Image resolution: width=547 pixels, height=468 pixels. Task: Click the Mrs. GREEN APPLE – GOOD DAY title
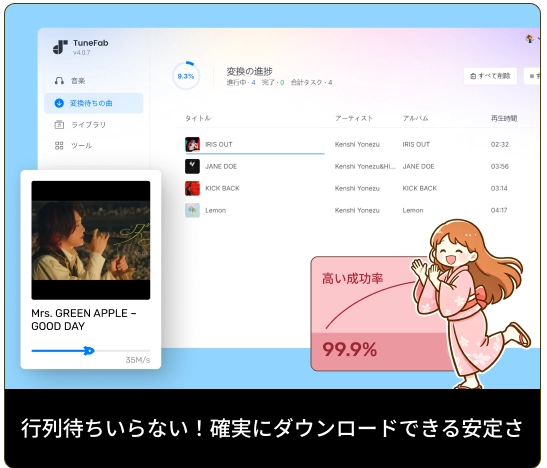click(x=84, y=319)
